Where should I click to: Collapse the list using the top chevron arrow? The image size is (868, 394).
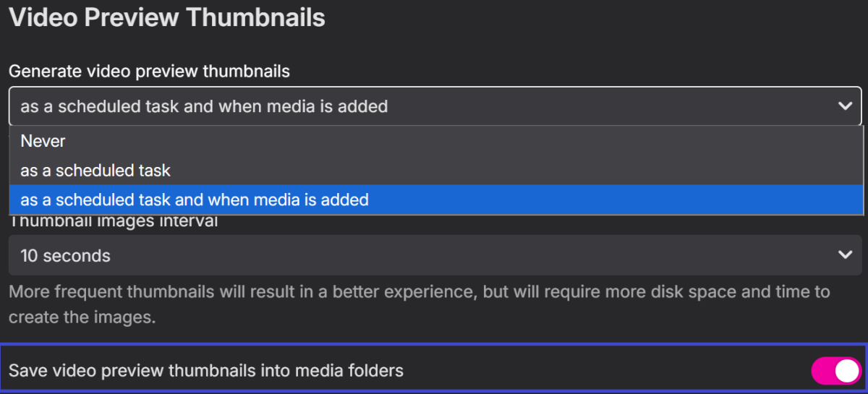(844, 106)
